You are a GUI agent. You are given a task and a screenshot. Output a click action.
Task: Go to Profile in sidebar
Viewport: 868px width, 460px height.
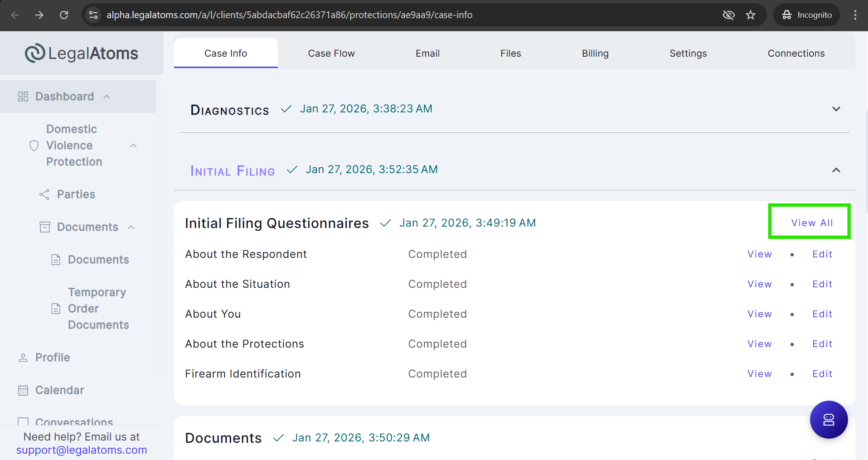point(53,358)
